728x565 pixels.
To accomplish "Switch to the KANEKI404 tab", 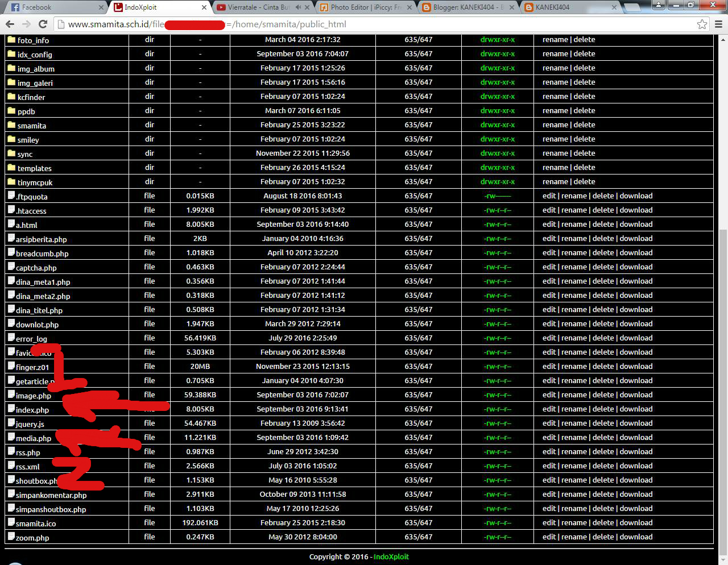I will [x=569, y=7].
